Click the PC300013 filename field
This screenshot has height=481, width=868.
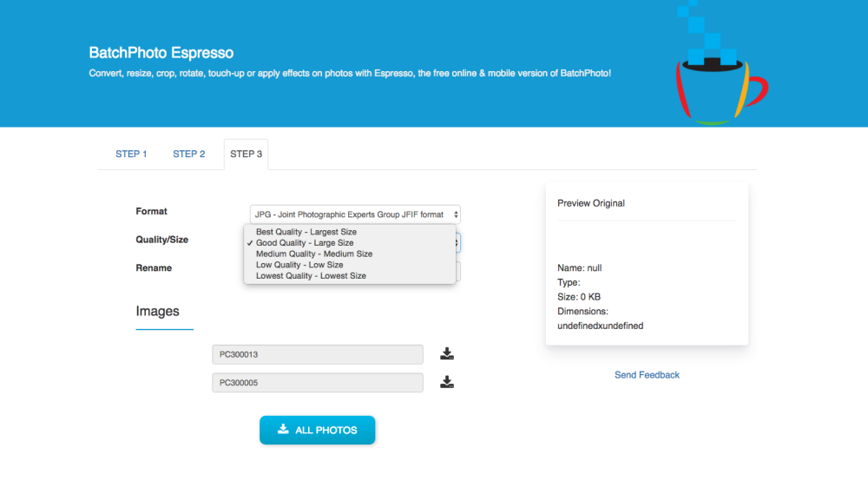click(x=317, y=354)
